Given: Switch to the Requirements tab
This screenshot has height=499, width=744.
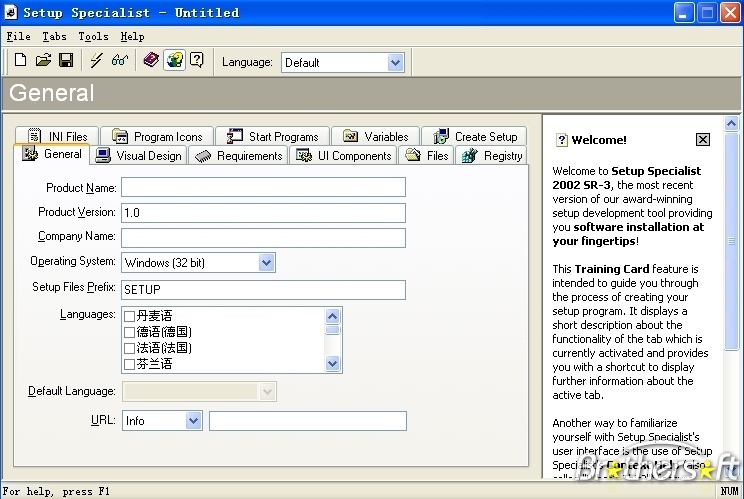Looking at the screenshot, I should click(239, 156).
